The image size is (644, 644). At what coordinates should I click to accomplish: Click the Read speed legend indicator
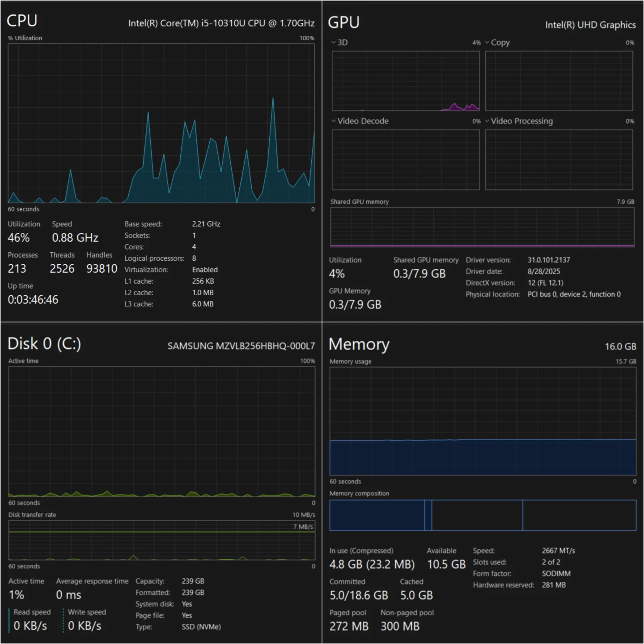tap(9, 620)
